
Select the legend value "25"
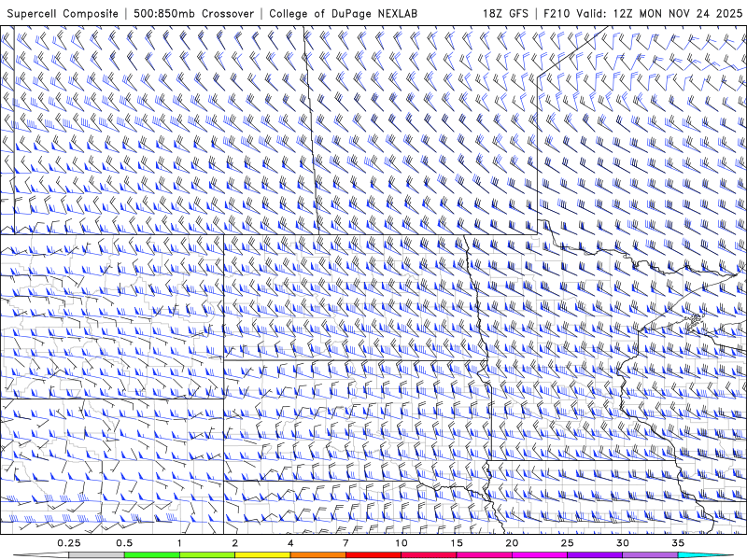click(567, 543)
